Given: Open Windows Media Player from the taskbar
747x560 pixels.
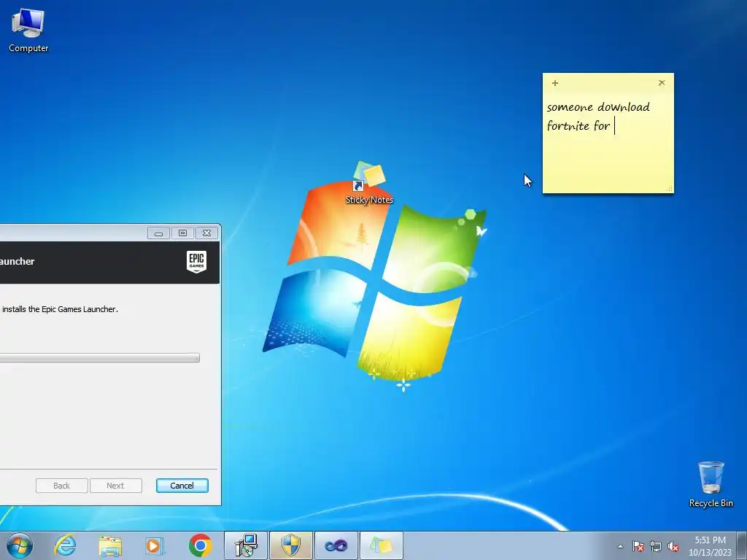Looking at the screenshot, I should 155,545.
